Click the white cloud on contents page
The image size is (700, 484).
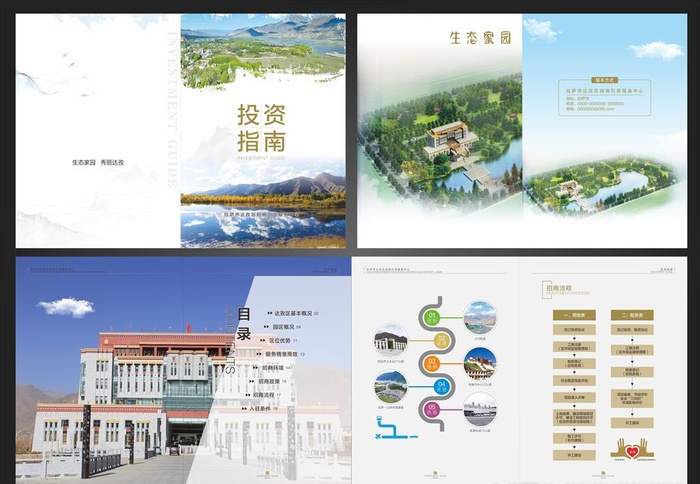66,307
